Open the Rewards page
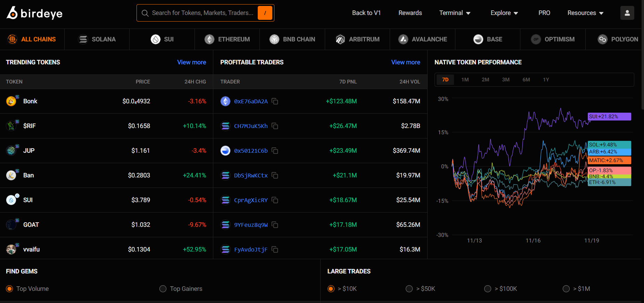This screenshot has width=644, height=303. tap(410, 13)
